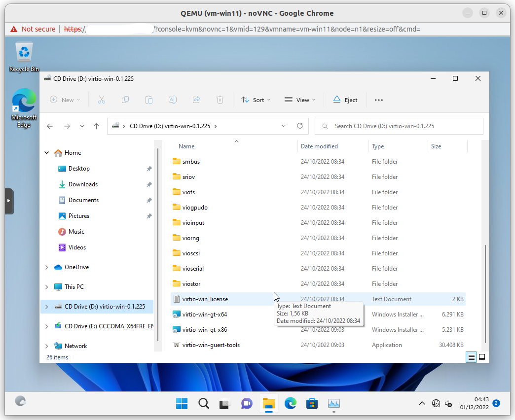Open the notification count badge
This screenshot has width=515, height=420.
[x=496, y=403]
